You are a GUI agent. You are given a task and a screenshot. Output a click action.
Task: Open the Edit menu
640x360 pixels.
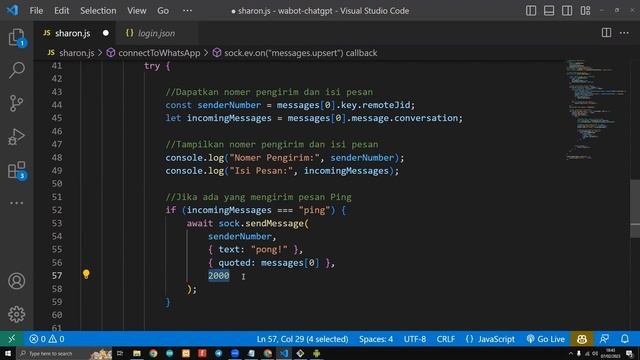pos(62,11)
